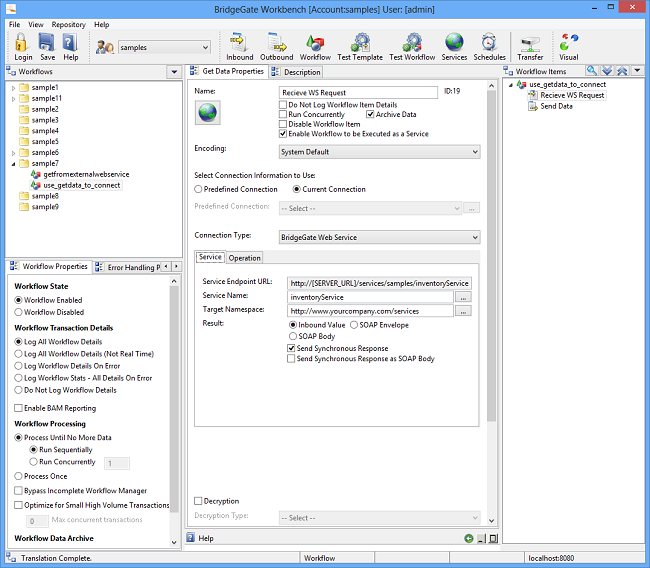The width and height of the screenshot is (650, 568).
Task: Enable the Run Concurrently checkbox
Action: tap(283, 115)
